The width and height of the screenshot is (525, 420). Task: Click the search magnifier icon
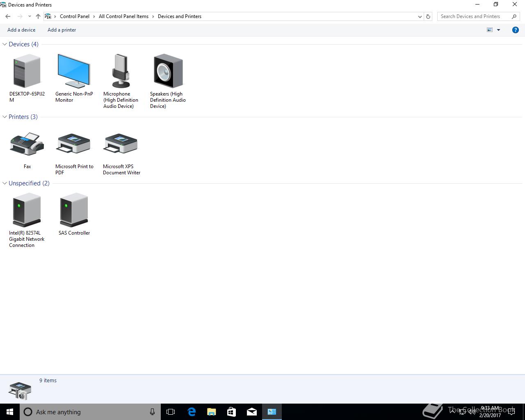(x=514, y=16)
